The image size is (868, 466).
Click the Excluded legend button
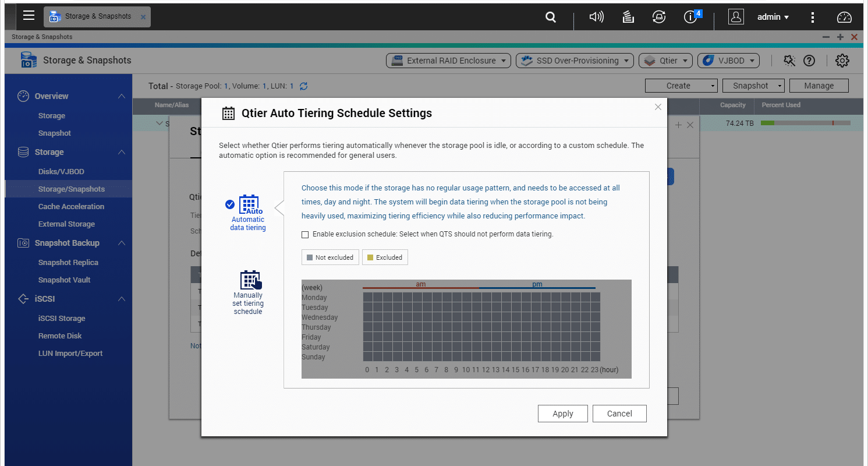pos(385,257)
